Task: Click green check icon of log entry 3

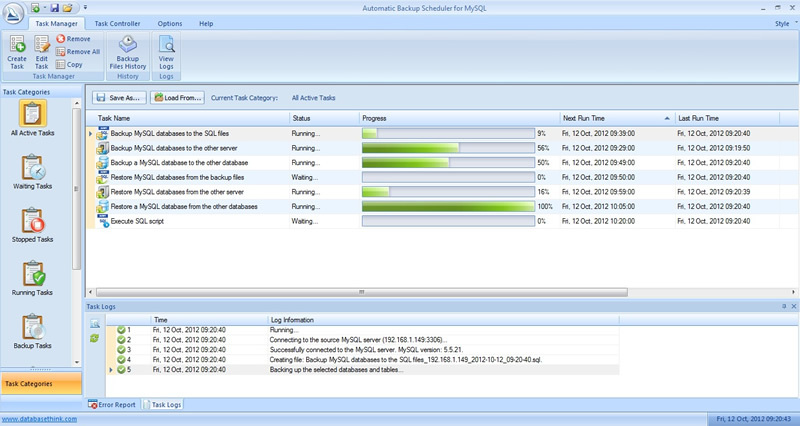Action: pos(121,349)
